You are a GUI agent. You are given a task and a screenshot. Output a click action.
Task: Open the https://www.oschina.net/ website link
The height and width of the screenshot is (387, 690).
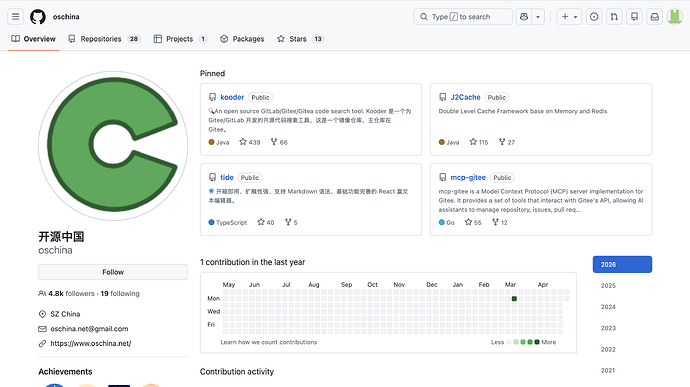[x=91, y=343]
